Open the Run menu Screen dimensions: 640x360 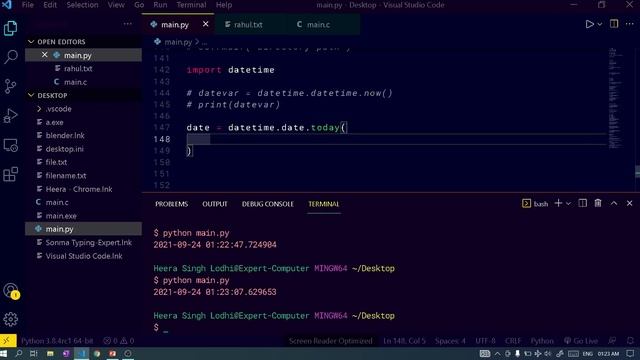tap(160, 5)
